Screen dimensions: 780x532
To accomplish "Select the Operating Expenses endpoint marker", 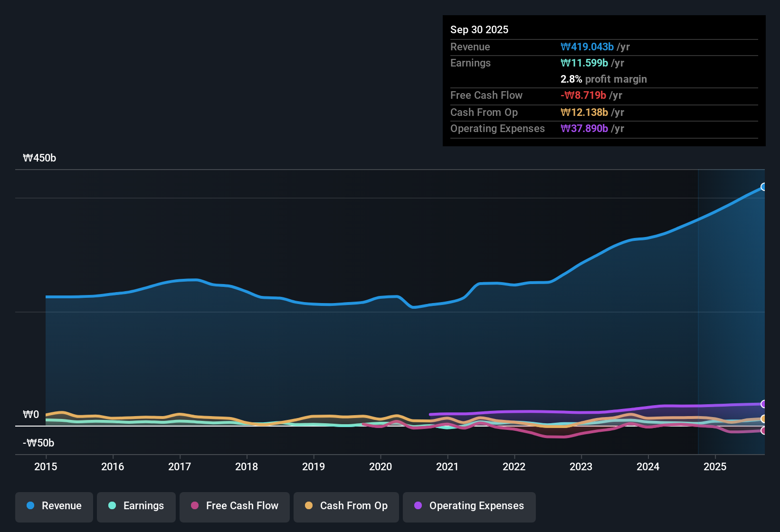I will [764, 404].
